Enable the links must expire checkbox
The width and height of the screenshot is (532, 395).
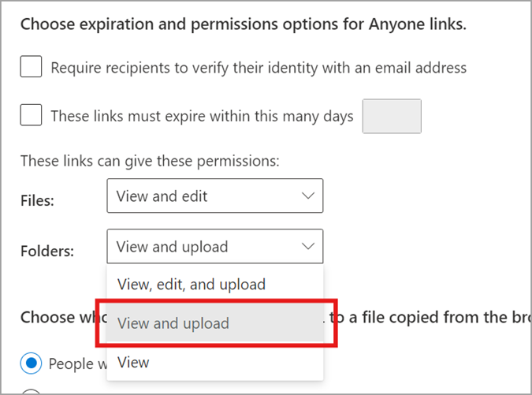(x=31, y=115)
